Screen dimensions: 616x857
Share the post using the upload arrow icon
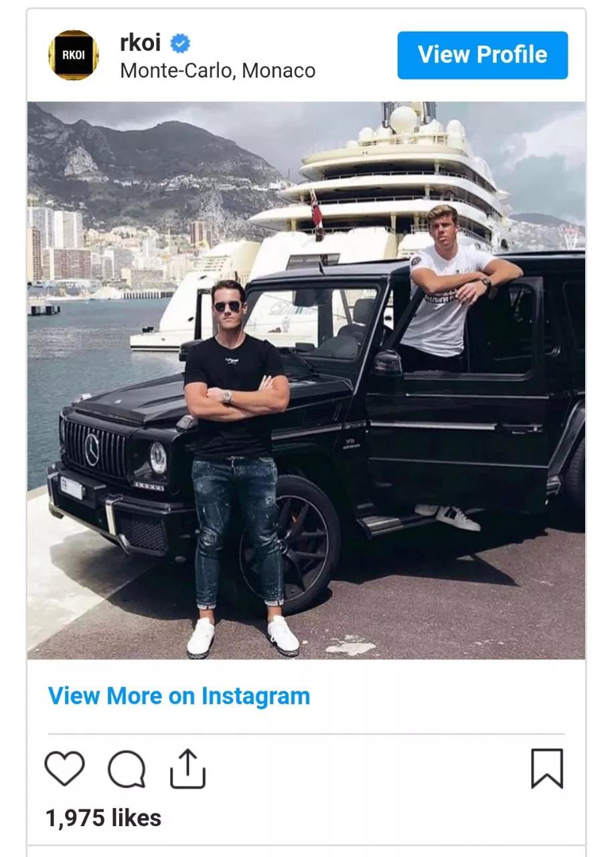point(187,769)
